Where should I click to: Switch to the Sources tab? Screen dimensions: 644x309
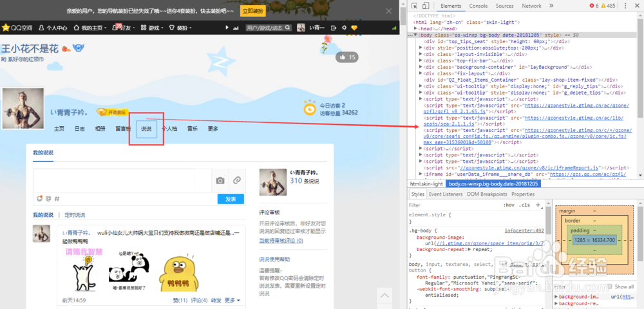click(504, 6)
